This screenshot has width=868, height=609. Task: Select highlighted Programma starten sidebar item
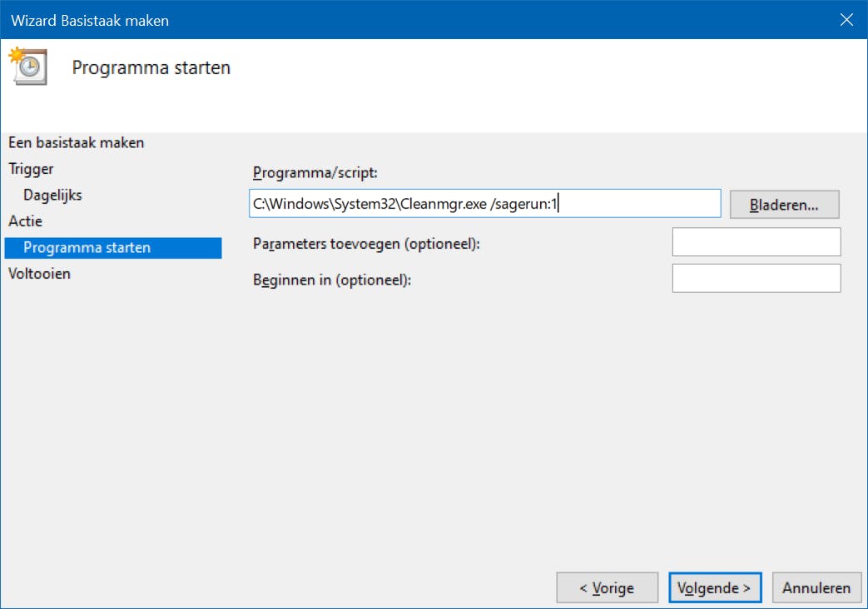click(x=87, y=248)
